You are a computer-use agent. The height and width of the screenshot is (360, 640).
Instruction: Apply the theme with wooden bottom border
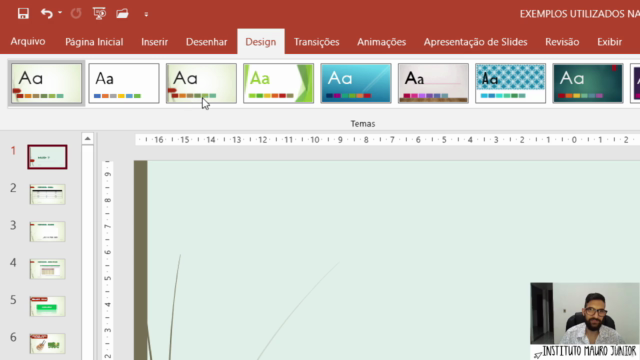(x=433, y=83)
